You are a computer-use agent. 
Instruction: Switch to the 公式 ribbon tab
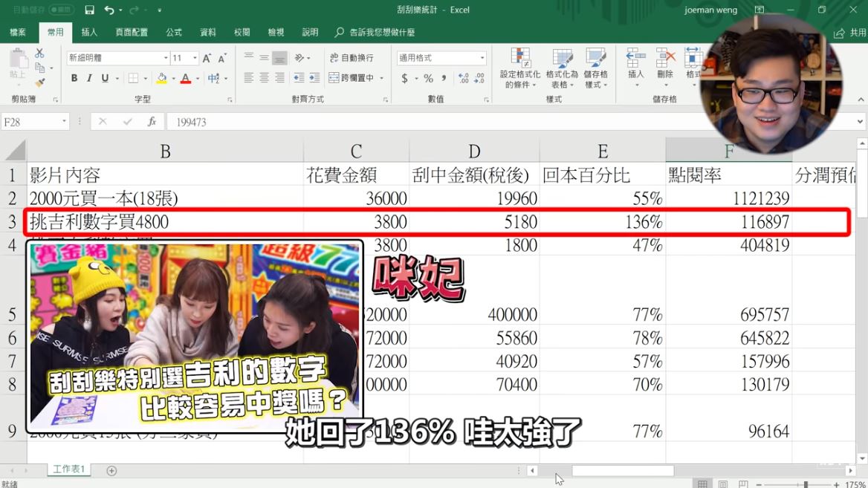[174, 33]
